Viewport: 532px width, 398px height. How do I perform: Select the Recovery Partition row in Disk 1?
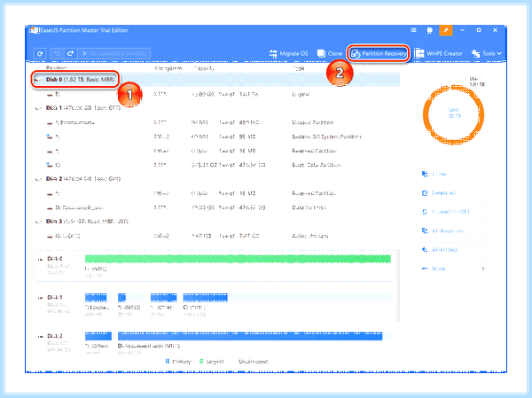coord(215,122)
